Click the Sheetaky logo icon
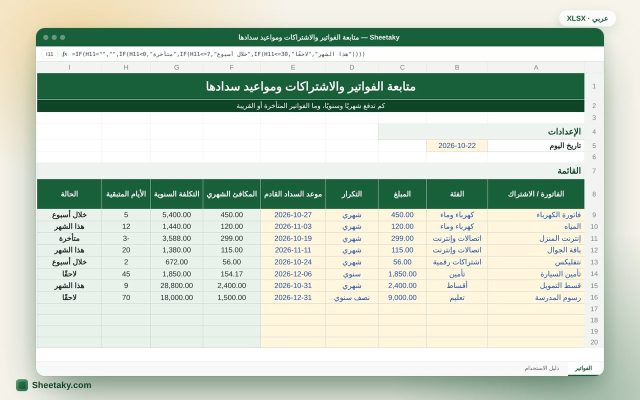Viewport: 640px width, 400px height. click(x=22, y=385)
